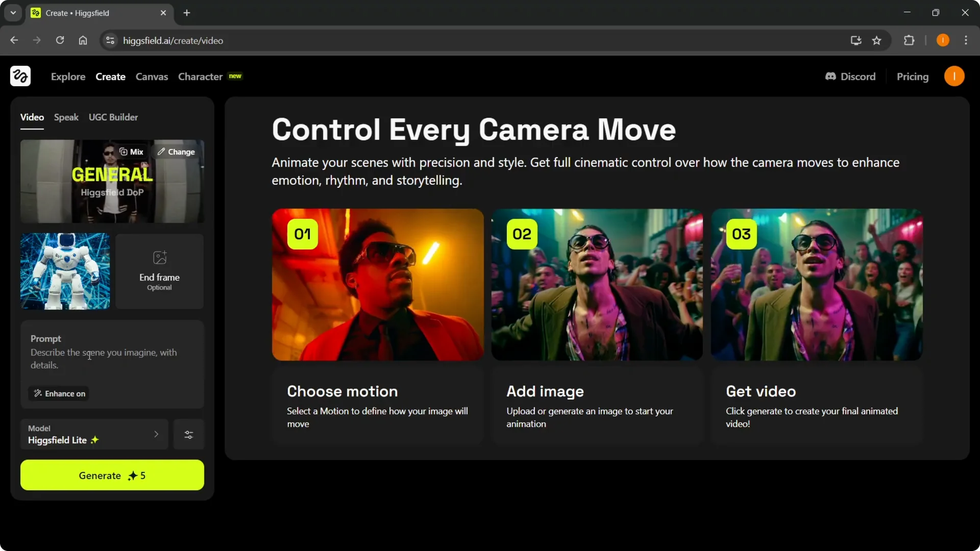Open Chrome's three-dot menu
Viewport: 980px width, 551px height.
966,40
